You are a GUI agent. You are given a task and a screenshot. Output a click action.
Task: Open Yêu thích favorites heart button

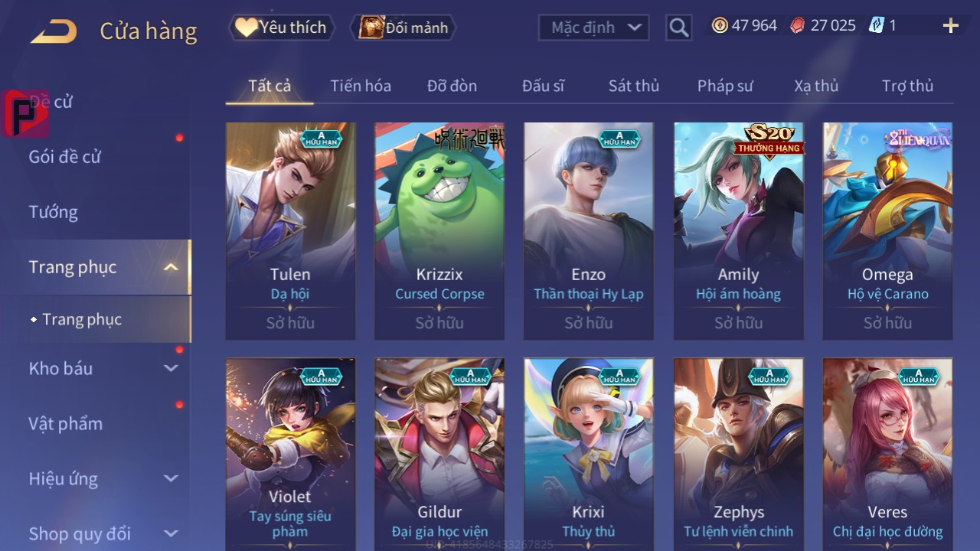pos(282,28)
